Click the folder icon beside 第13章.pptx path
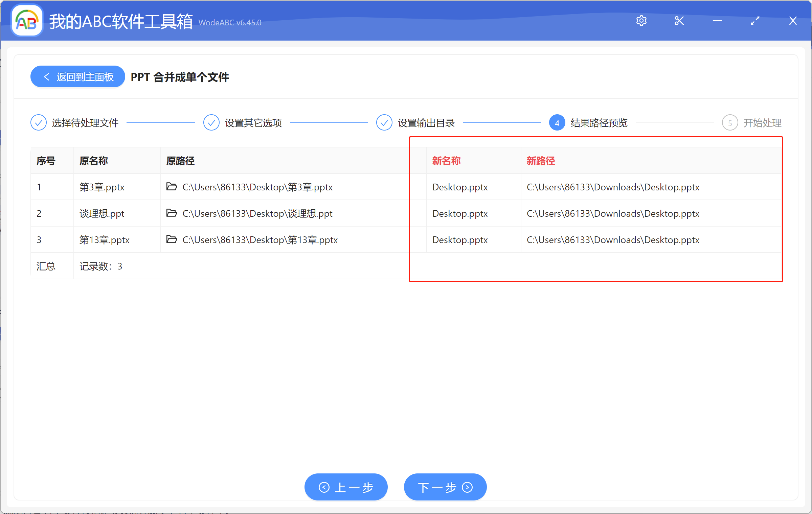Image resolution: width=812 pixels, height=514 pixels. (172, 239)
